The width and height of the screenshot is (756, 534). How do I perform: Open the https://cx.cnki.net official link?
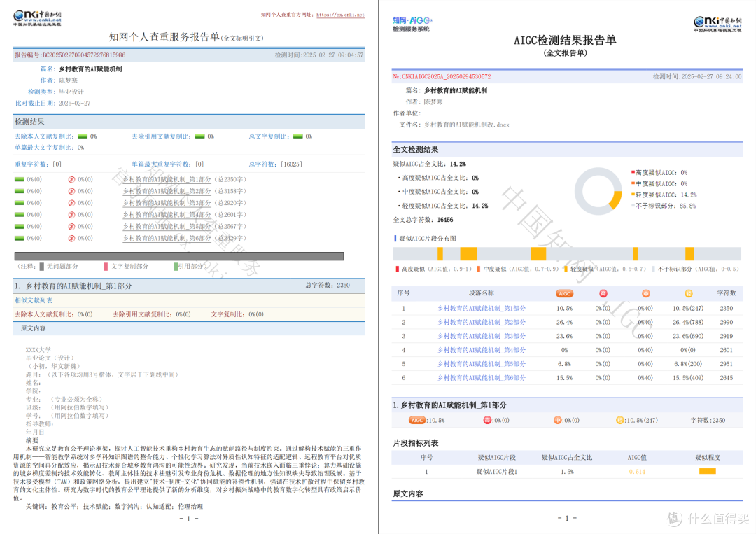[340, 15]
